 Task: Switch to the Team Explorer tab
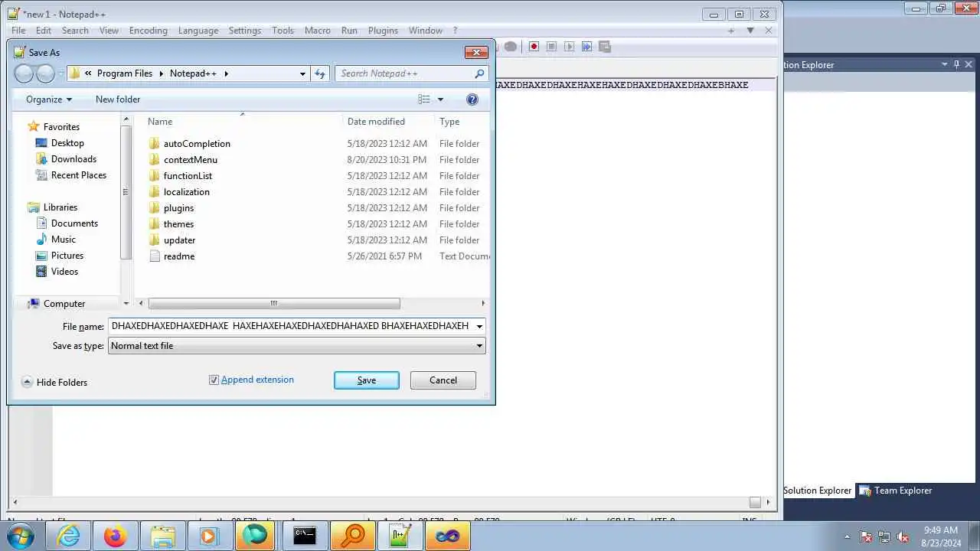tap(896, 491)
